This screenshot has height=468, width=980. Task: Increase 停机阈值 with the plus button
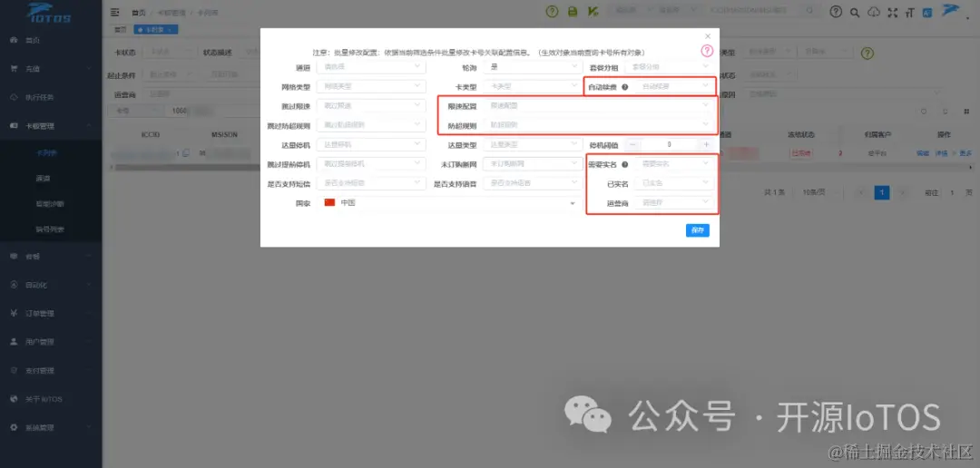(x=707, y=144)
